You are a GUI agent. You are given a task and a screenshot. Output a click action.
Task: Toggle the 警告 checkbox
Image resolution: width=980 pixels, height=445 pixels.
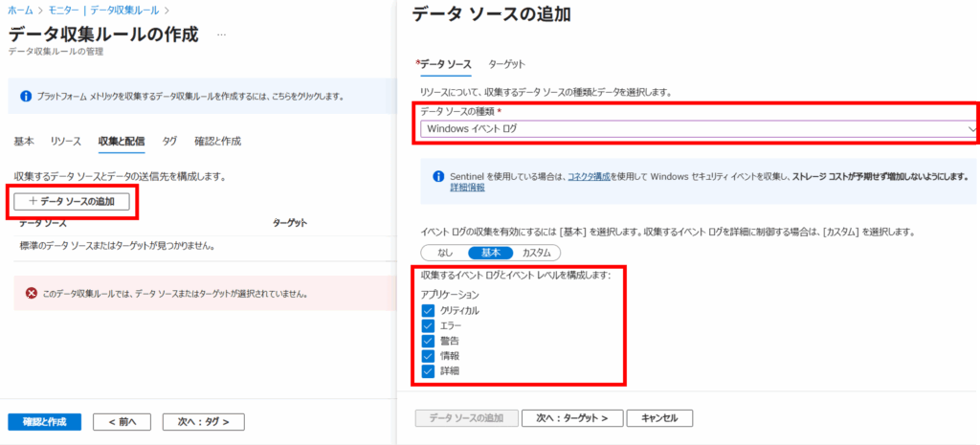click(x=428, y=340)
